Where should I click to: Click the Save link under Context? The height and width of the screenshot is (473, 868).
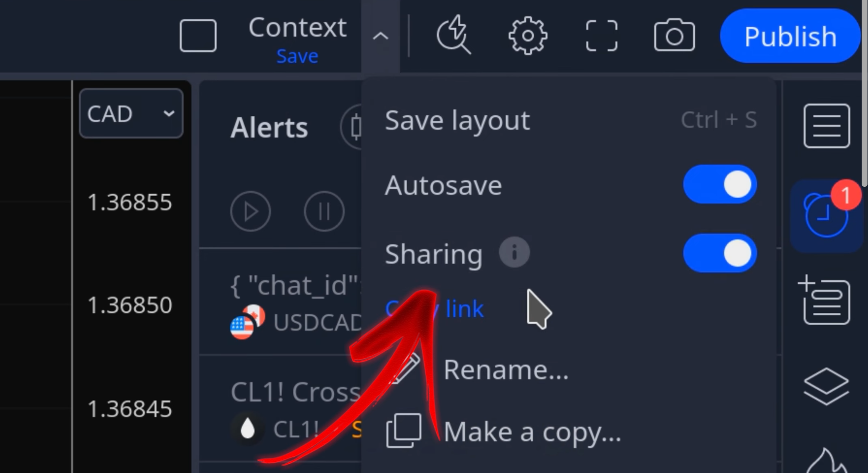(297, 56)
